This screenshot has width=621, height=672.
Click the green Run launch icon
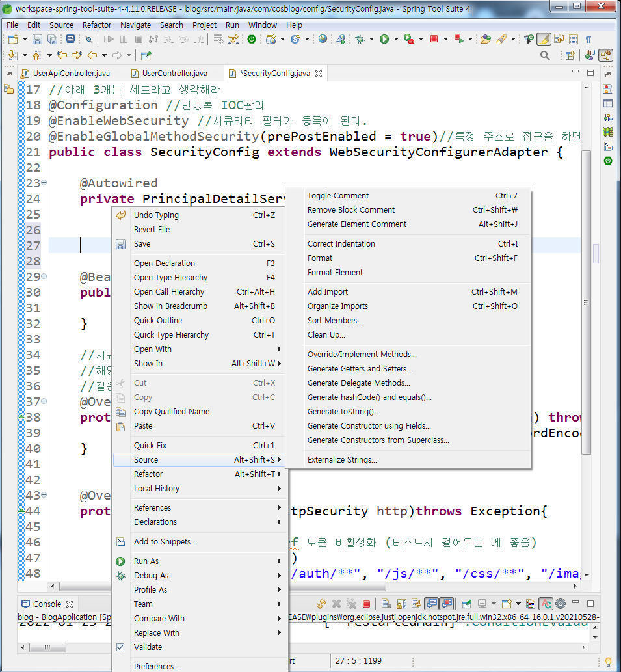384,40
